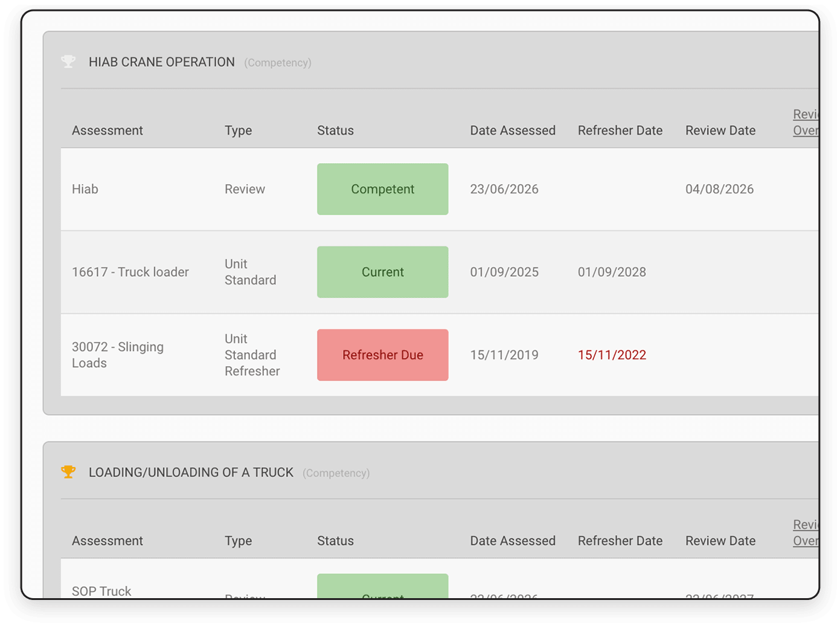The image size is (840, 632).
Task: Click Review Date header in Loading/Unloading table
Action: (720, 541)
